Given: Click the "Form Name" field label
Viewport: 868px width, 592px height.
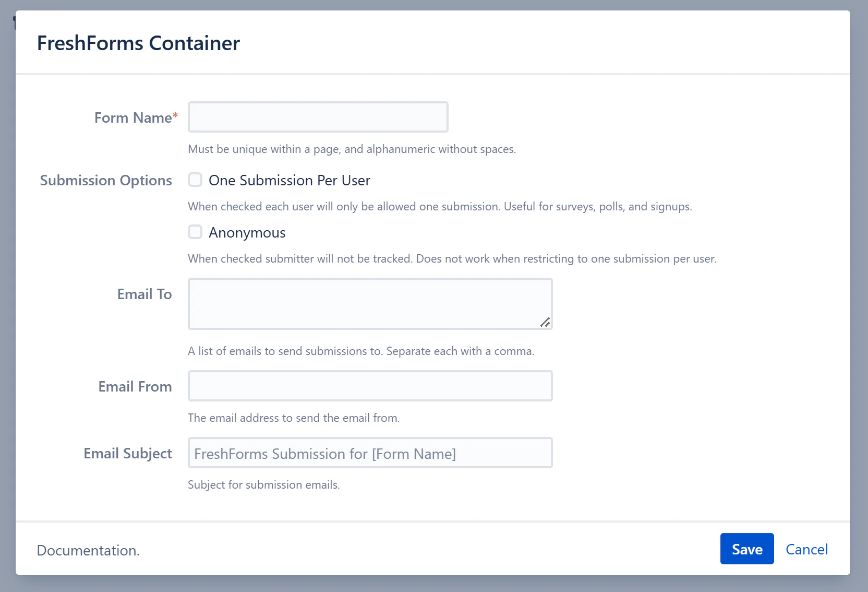Looking at the screenshot, I should coord(133,117).
